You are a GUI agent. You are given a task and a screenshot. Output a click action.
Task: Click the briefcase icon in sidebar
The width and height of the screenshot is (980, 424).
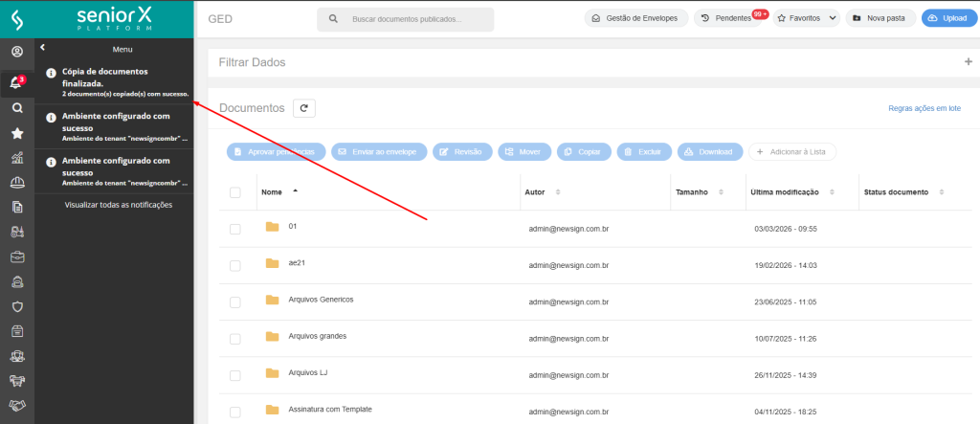point(16,257)
